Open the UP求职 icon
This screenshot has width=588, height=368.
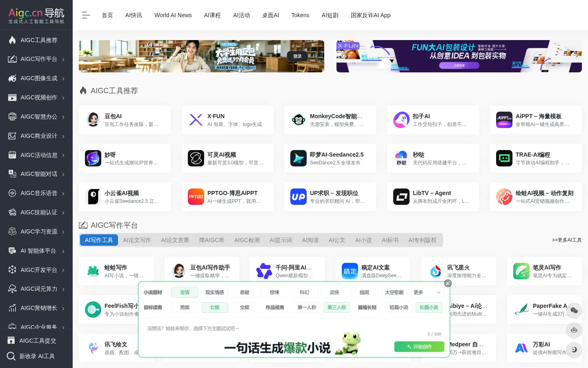[298, 197]
